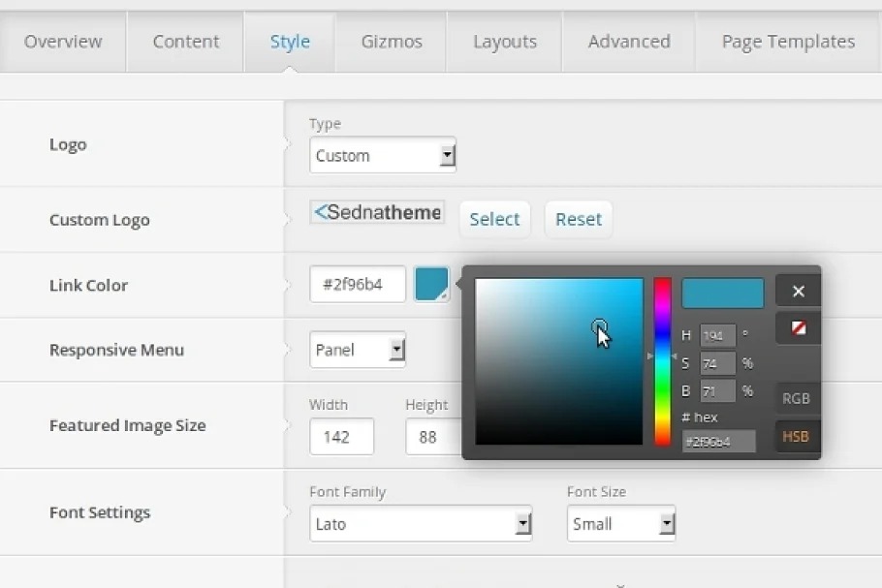The image size is (882, 588).
Task: Click the Featured Image Width field
Action: [341, 437]
